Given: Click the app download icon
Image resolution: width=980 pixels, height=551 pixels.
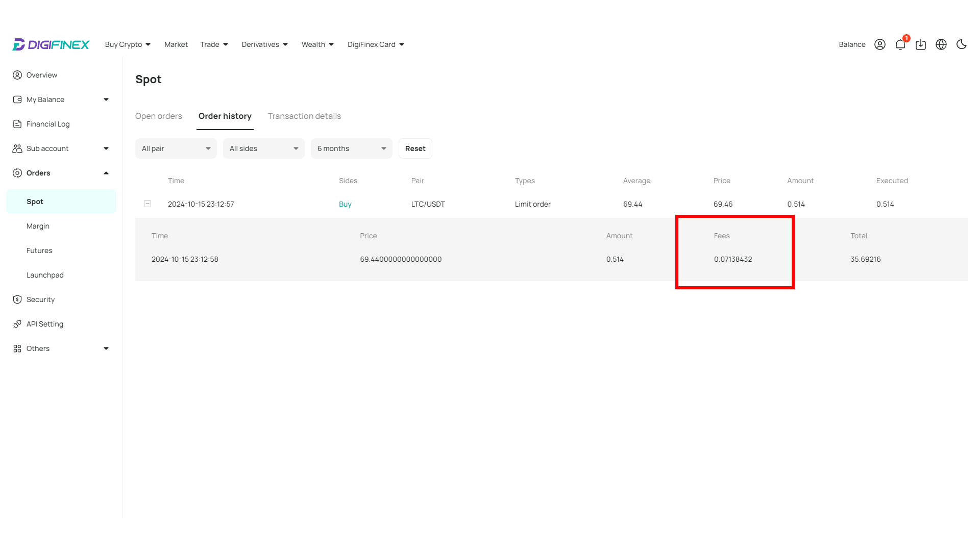Looking at the screenshot, I should pyautogui.click(x=921, y=44).
